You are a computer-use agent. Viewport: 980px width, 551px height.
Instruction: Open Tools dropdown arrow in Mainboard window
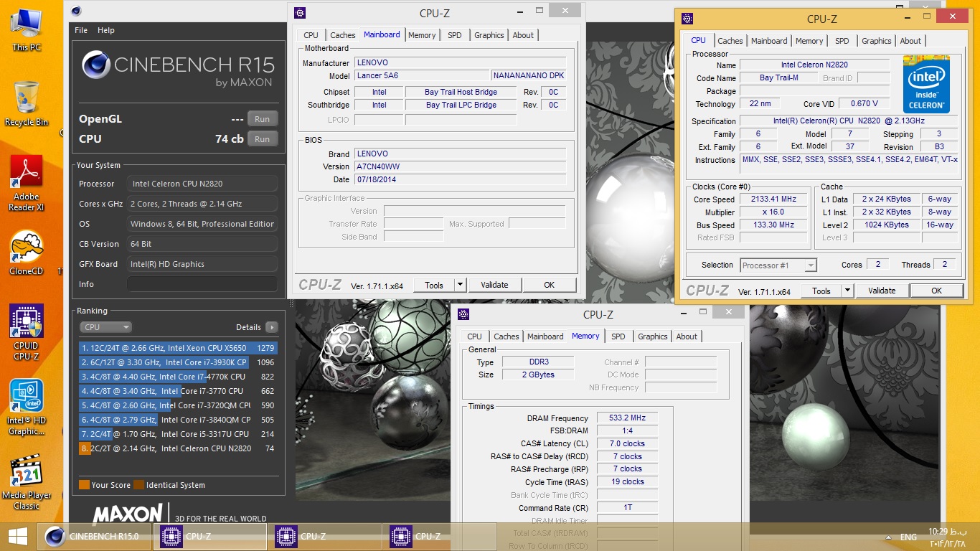(x=460, y=285)
